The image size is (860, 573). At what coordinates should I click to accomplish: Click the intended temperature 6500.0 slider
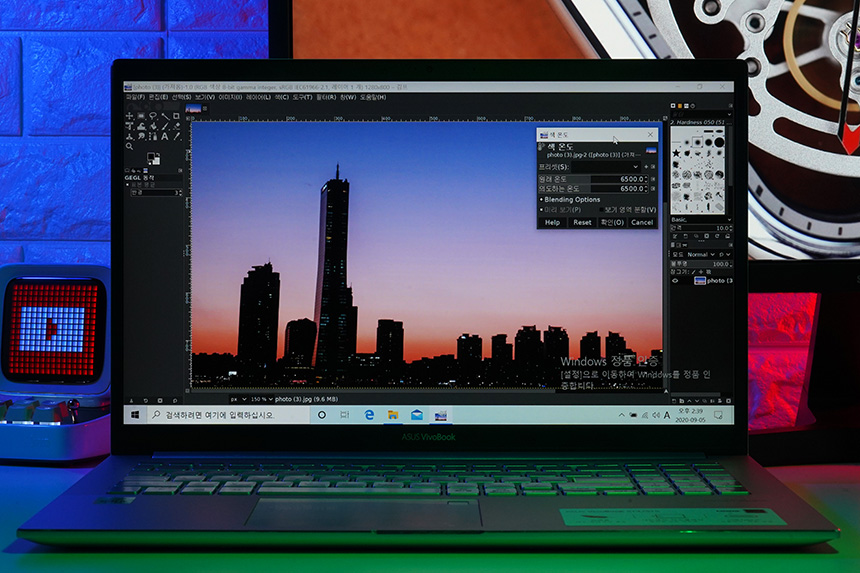coord(592,189)
